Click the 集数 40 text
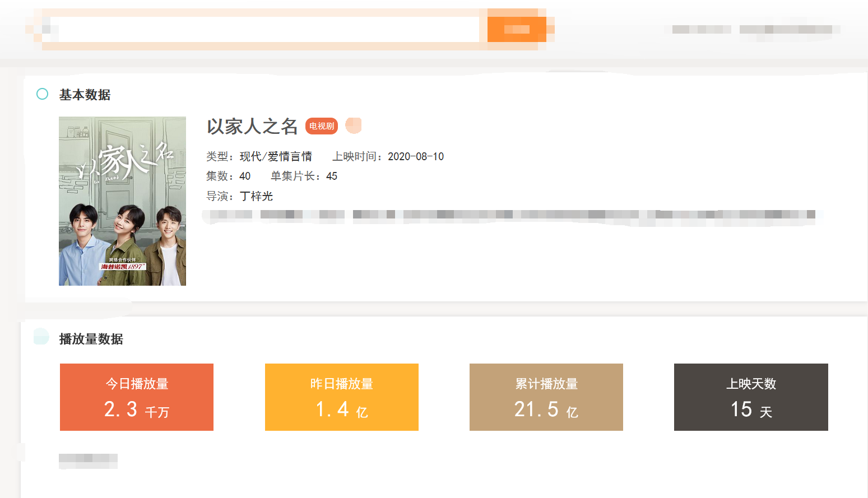The height and width of the screenshot is (498, 868). tap(228, 176)
